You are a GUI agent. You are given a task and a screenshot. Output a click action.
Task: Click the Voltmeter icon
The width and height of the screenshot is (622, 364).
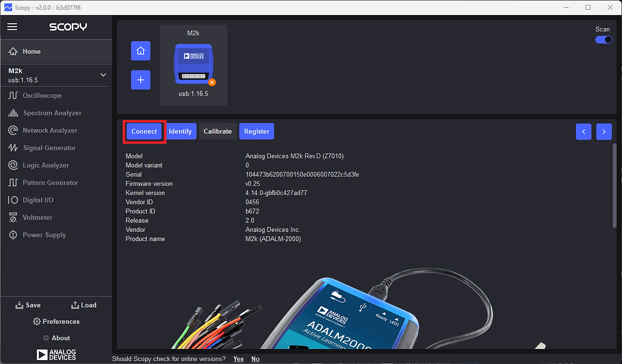(13, 217)
